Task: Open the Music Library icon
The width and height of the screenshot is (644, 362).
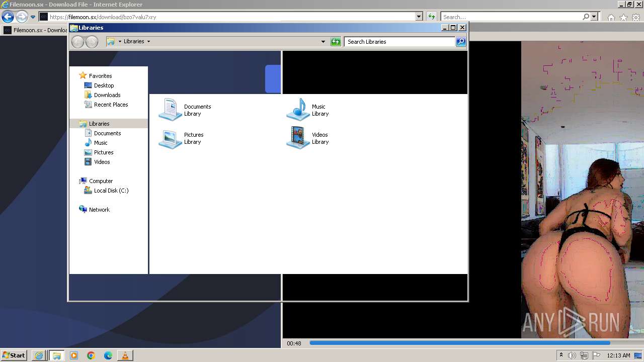Action: (x=307, y=110)
